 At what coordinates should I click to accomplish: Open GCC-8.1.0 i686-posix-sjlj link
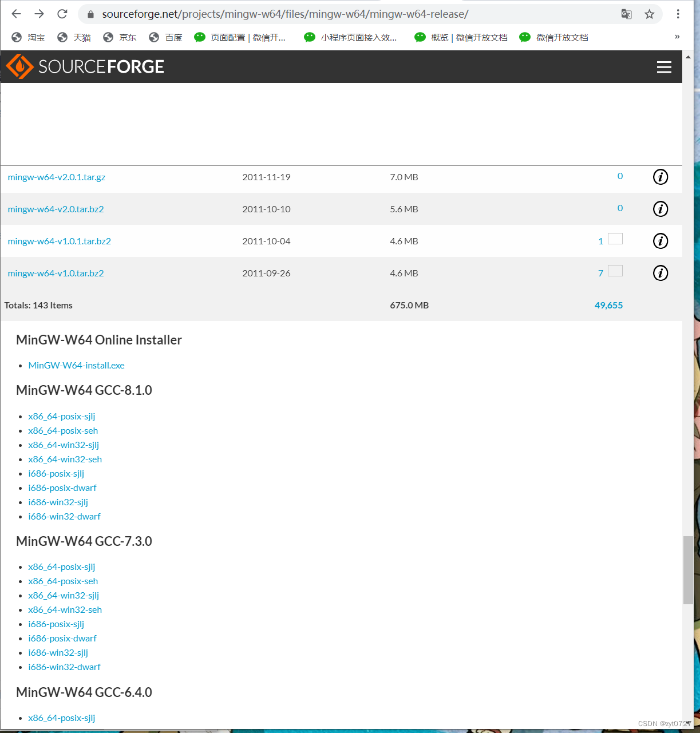56,474
